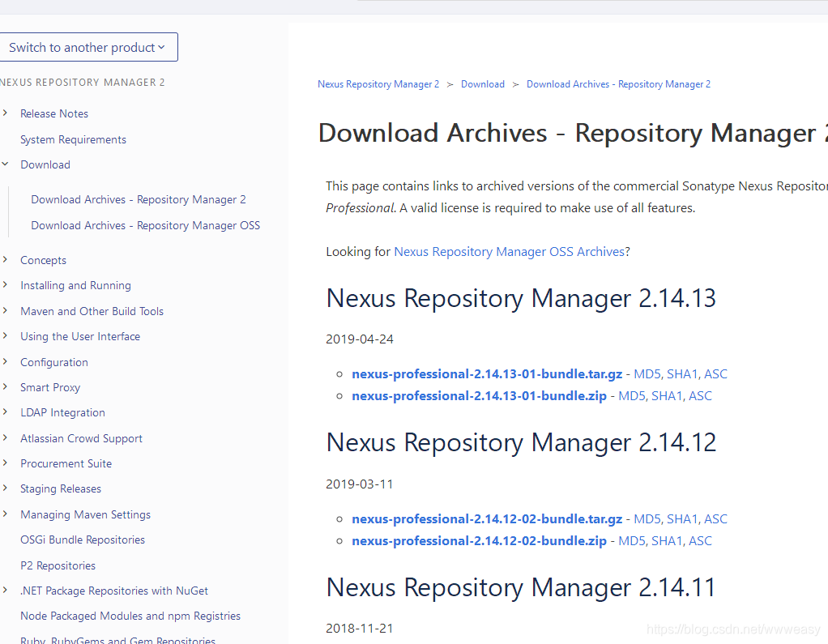Expand Using the User Interface chevron

(x=6, y=335)
